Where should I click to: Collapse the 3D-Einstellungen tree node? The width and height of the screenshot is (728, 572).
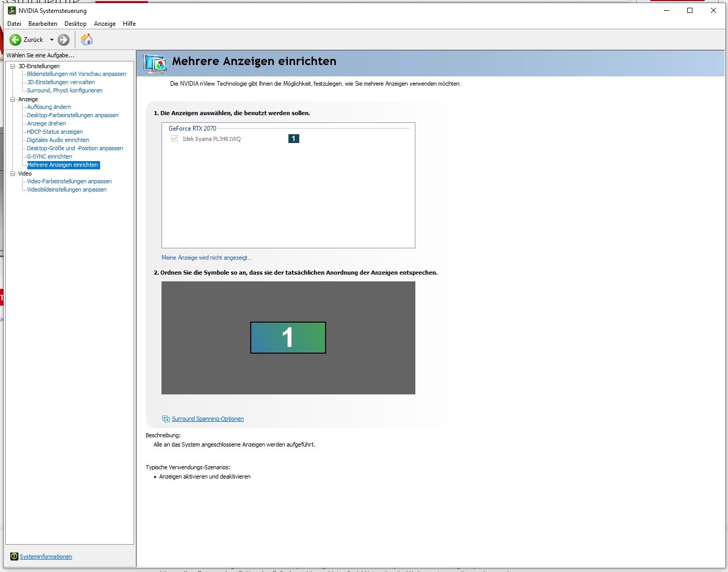click(13, 66)
